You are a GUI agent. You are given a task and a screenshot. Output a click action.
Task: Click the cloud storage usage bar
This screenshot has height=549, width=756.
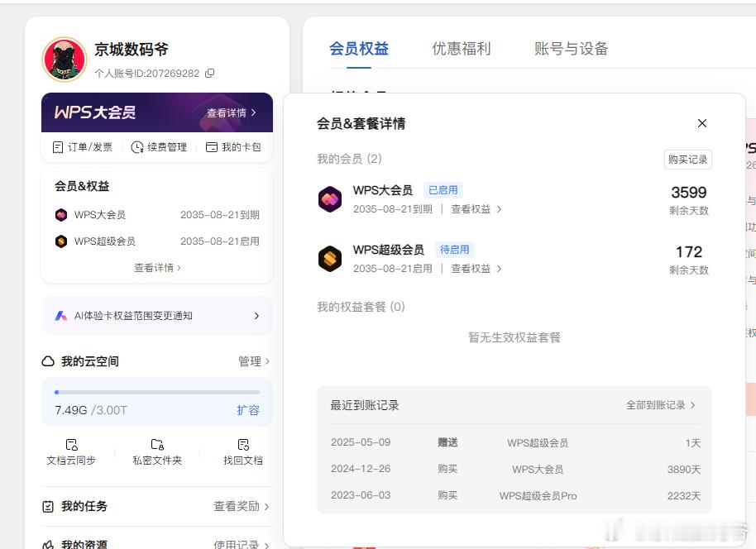tap(157, 393)
